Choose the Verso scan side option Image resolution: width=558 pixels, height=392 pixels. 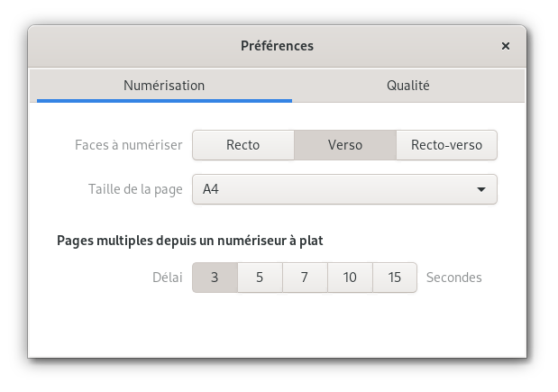344,145
